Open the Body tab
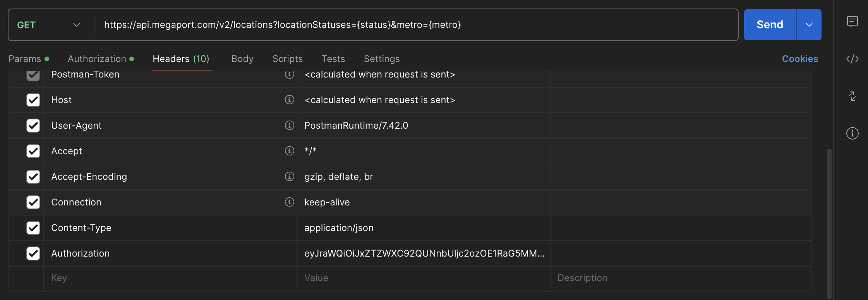 point(242,59)
